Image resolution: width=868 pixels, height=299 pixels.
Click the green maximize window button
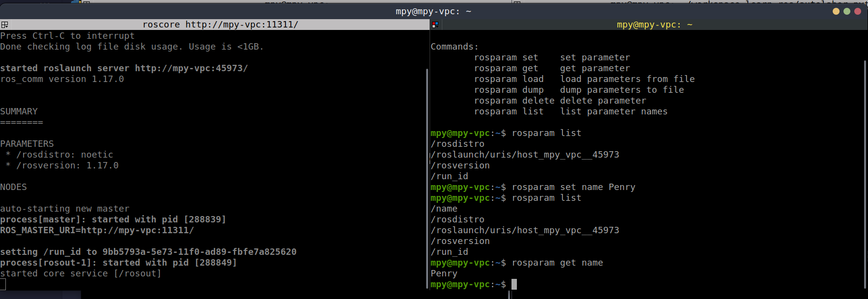click(847, 11)
